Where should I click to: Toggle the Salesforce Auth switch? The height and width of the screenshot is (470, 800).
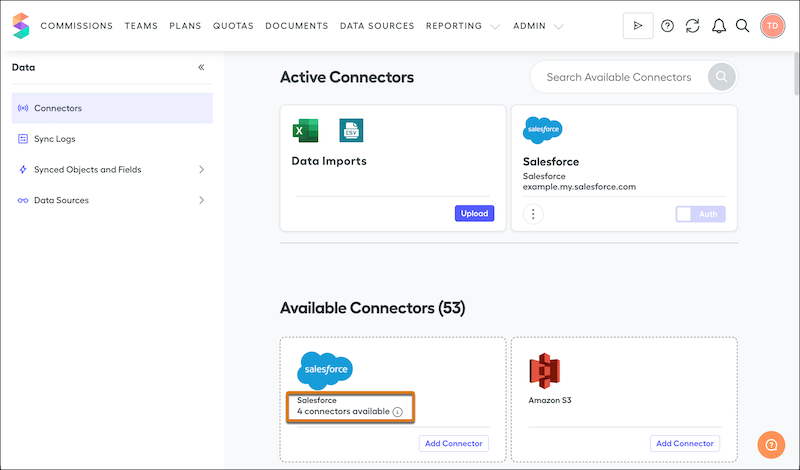pos(701,214)
